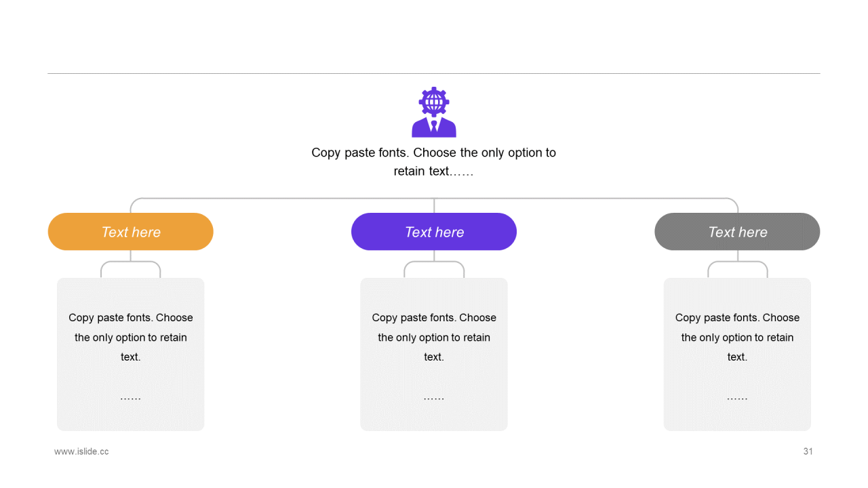Click the ellipsis dots in middle card

pos(434,398)
